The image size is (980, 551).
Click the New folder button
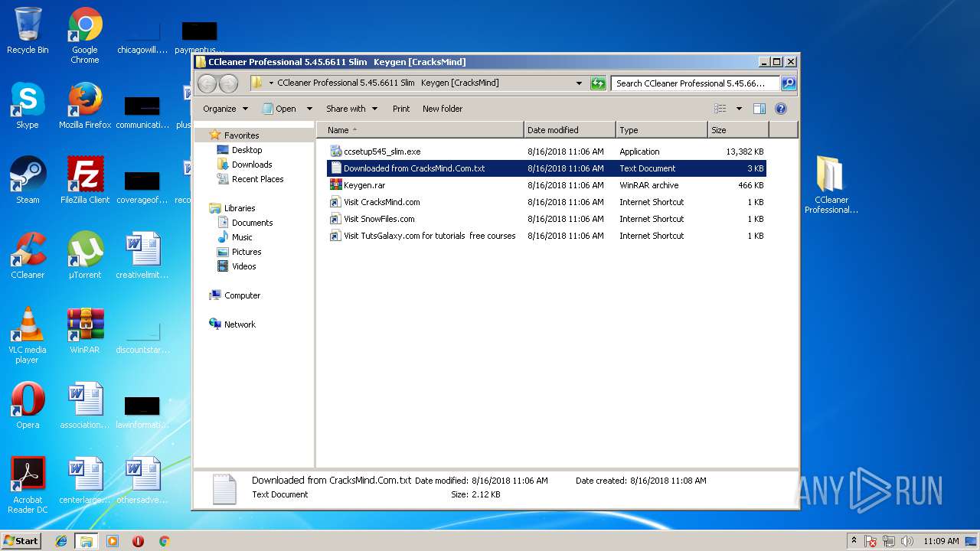(x=443, y=109)
